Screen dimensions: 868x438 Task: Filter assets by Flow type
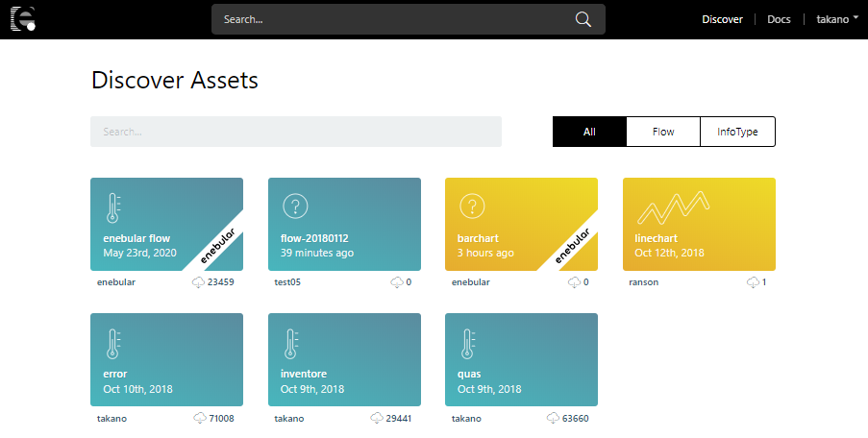tap(663, 132)
